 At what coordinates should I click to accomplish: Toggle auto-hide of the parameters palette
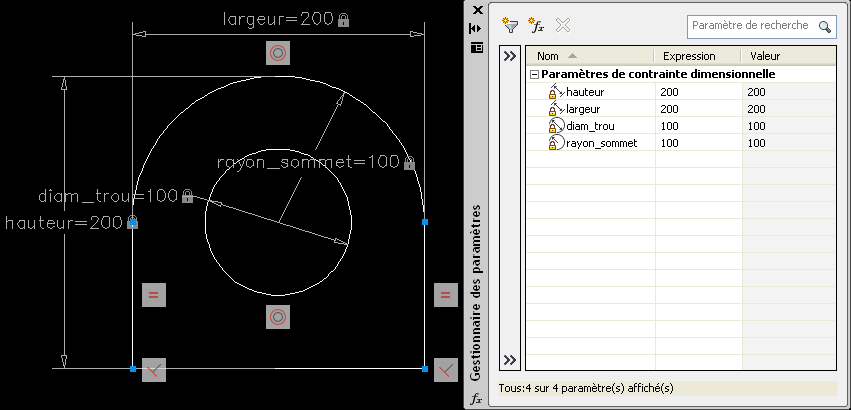(476, 29)
